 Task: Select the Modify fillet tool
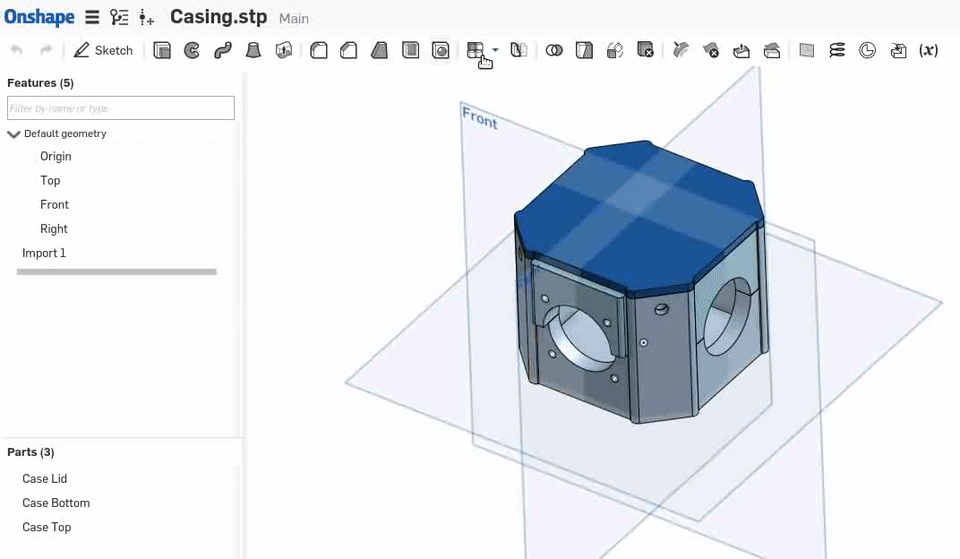click(680, 50)
